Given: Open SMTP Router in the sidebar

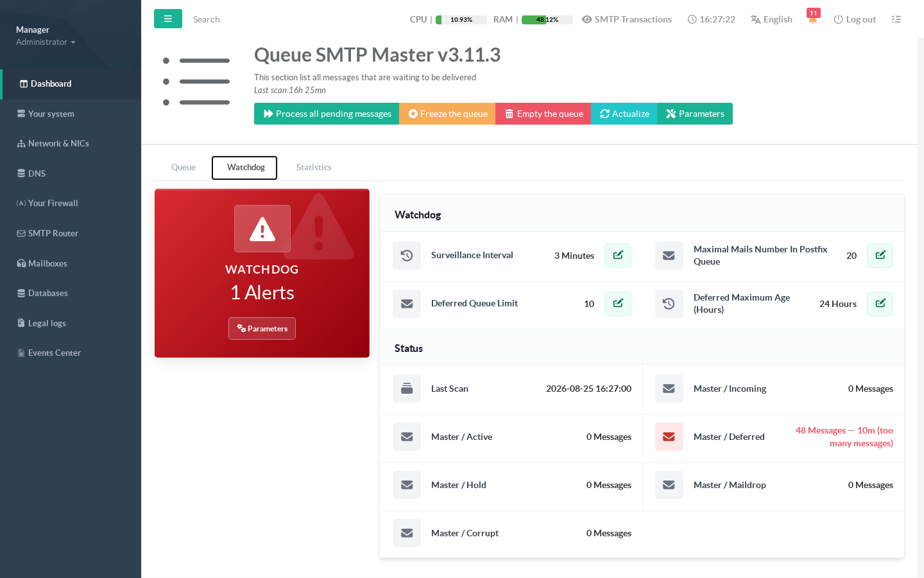Looking at the screenshot, I should 71,234.
